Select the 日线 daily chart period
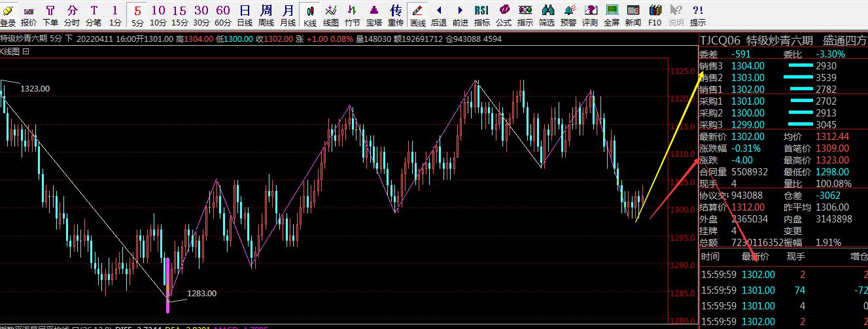The height and width of the screenshot is (329, 868). (245, 14)
